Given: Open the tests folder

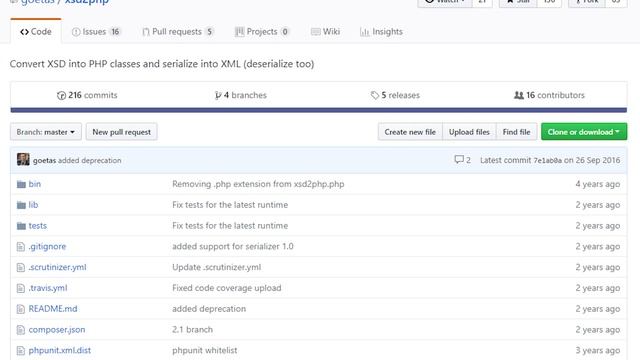Looking at the screenshot, I should click(x=38, y=226).
